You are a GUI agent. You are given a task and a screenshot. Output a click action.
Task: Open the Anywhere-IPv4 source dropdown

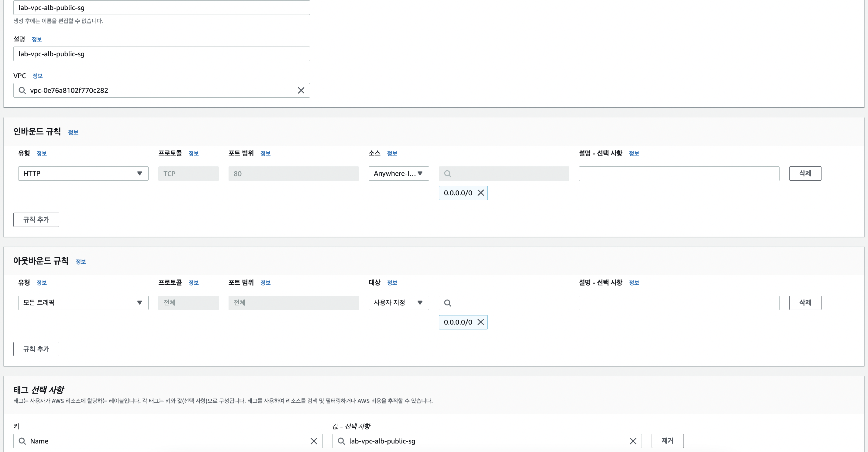tap(398, 173)
